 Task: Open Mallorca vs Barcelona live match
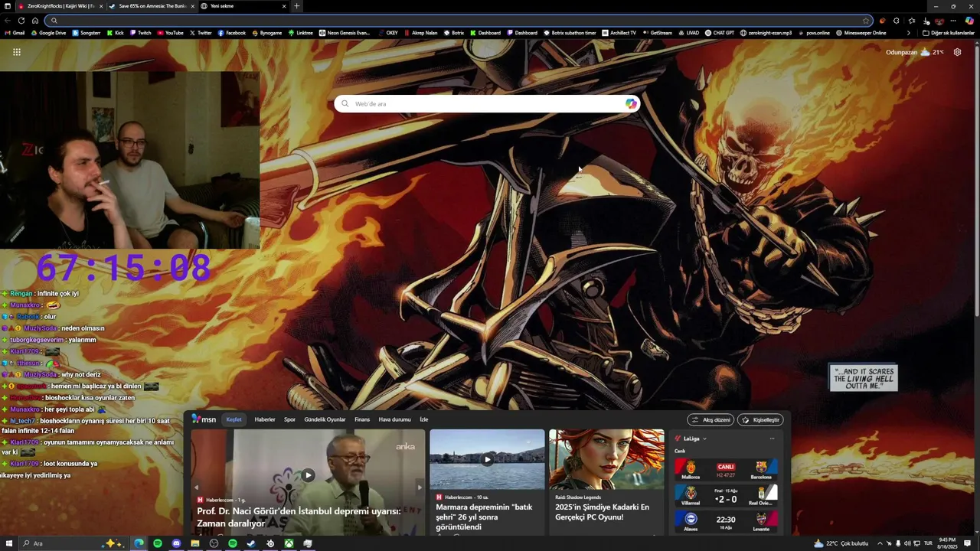click(x=726, y=468)
